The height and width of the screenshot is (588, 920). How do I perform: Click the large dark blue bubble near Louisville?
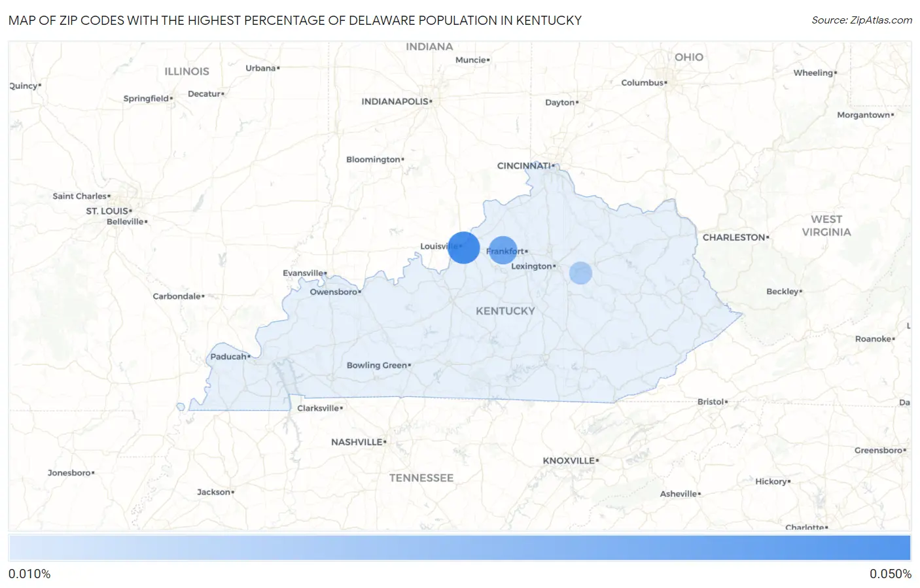464,248
